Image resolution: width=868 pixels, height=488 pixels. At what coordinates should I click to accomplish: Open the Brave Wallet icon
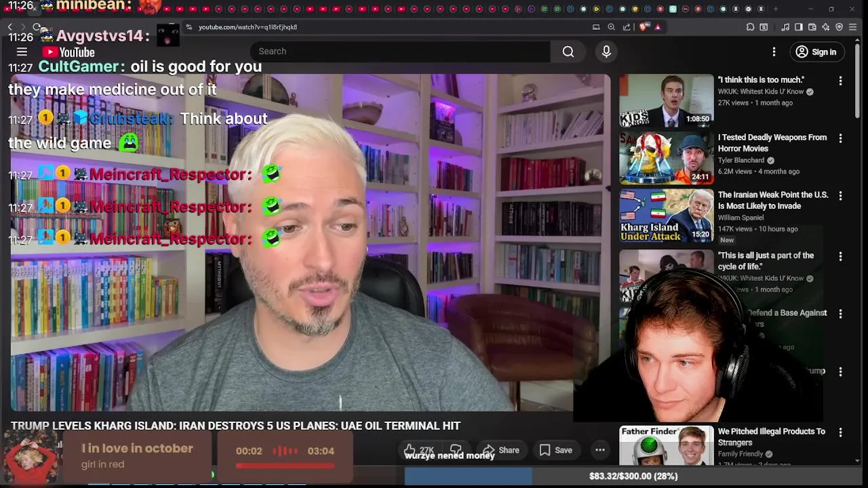tap(812, 27)
